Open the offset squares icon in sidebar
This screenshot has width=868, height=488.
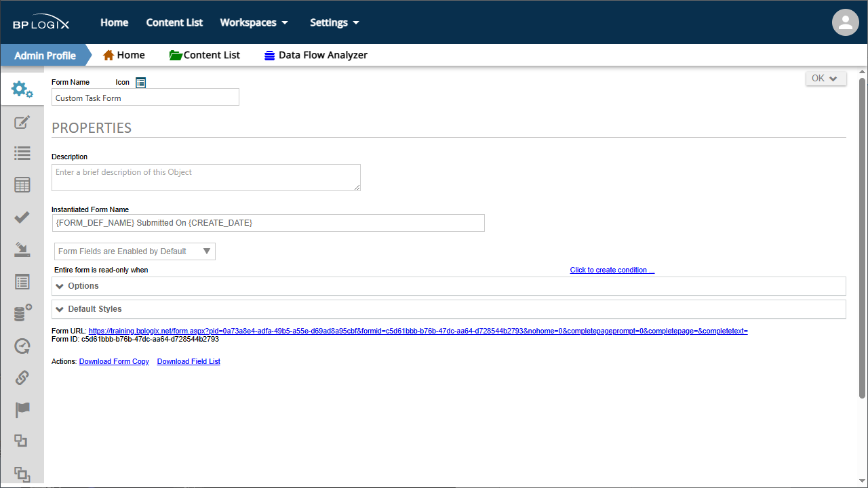click(21, 441)
